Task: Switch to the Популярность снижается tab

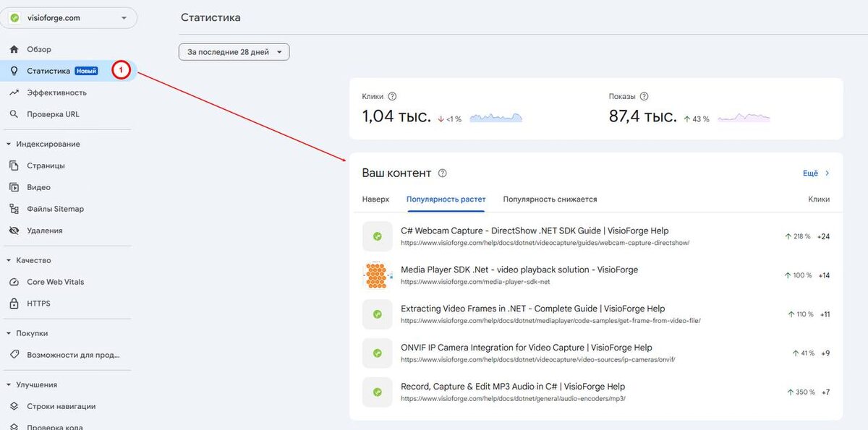Action: [x=550, y=199]
